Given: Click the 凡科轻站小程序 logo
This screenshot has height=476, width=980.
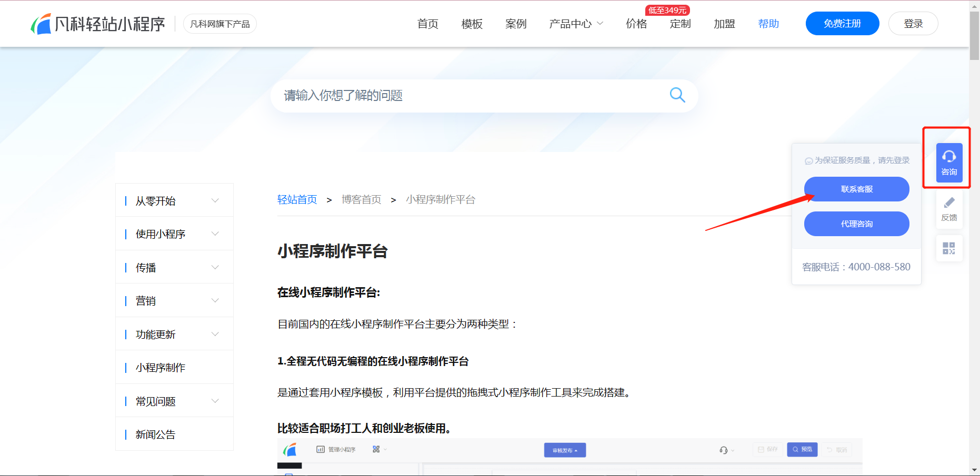Looking at the screenshot, I should [98, 24].
